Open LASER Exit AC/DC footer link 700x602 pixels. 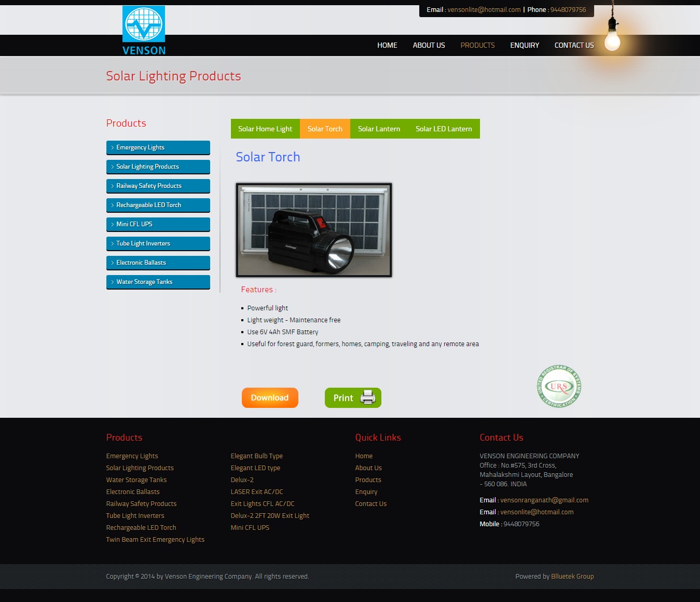[x=256, y=492]
